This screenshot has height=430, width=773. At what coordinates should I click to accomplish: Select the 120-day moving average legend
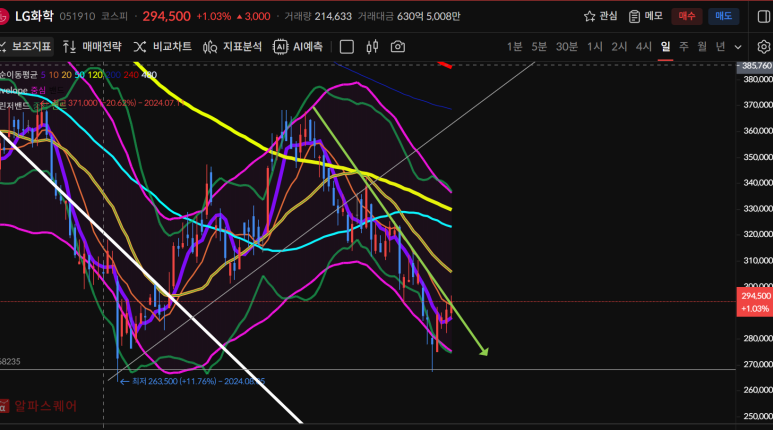point(95,75)
